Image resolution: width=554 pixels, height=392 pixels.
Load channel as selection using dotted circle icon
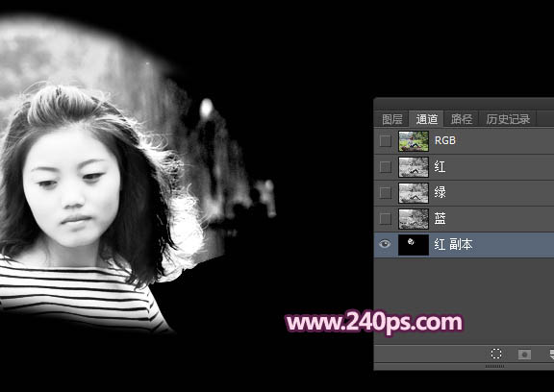496,354
